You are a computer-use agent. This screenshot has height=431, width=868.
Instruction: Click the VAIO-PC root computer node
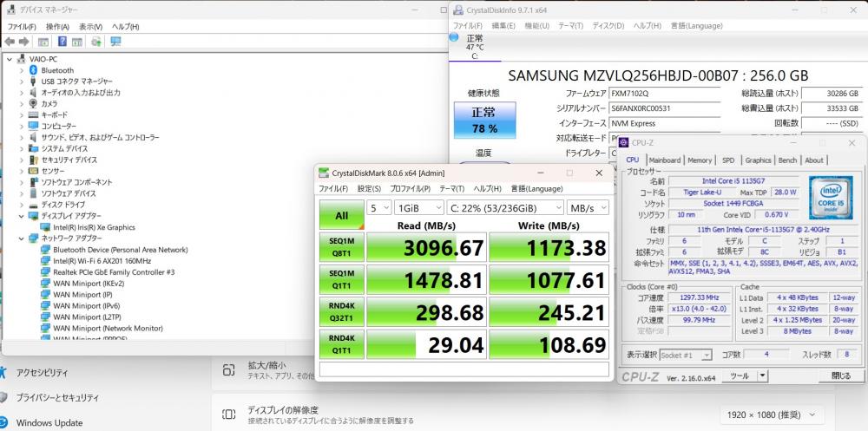click(x=43, y=59)
